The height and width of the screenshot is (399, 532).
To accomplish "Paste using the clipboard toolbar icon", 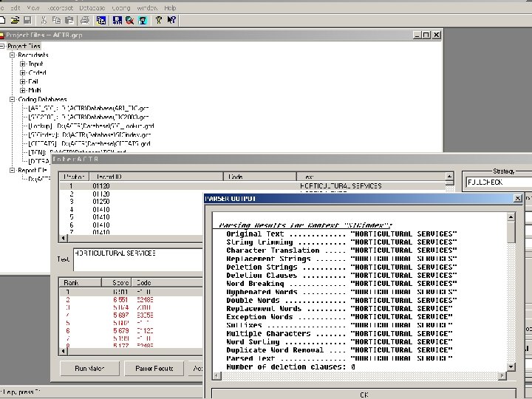I will click(69, 21).
